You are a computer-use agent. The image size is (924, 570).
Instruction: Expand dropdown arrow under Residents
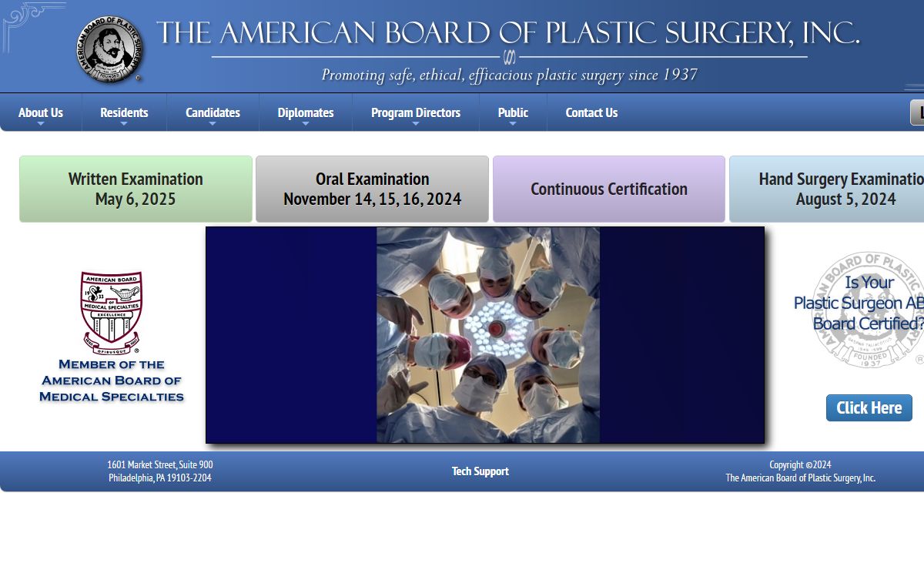pos(124,124)
